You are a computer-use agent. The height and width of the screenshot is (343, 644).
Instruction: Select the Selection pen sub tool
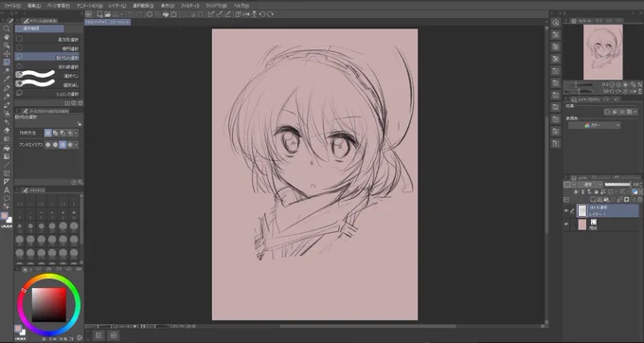coord(46,75)
